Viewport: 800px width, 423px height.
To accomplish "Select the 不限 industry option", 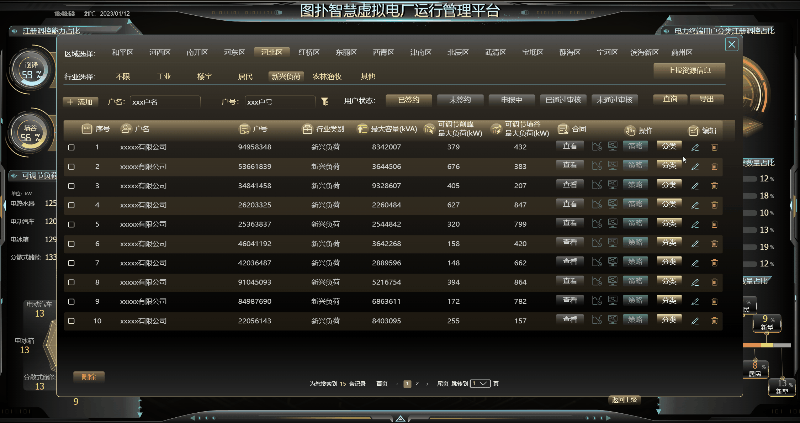I will 122,77.
